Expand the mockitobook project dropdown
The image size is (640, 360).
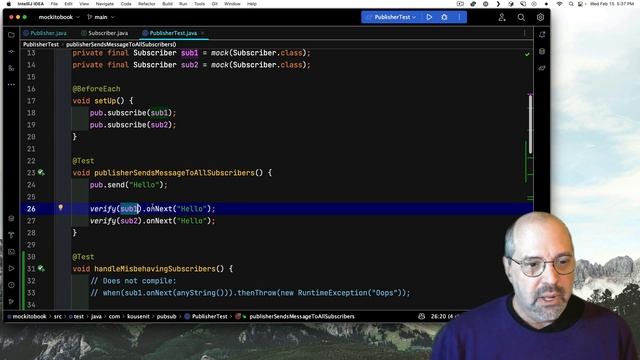[59, 17]
